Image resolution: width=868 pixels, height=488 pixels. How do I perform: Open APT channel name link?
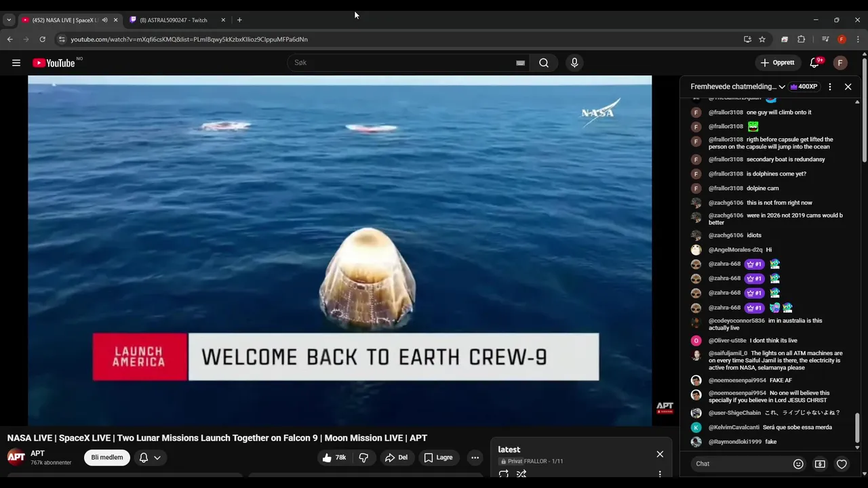pos(37,453)
